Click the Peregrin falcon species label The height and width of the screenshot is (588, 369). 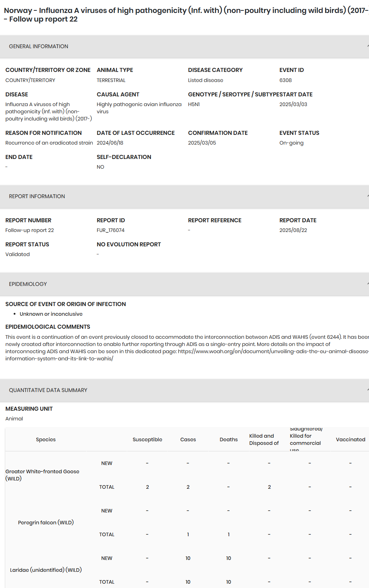(x=46, y=523)
